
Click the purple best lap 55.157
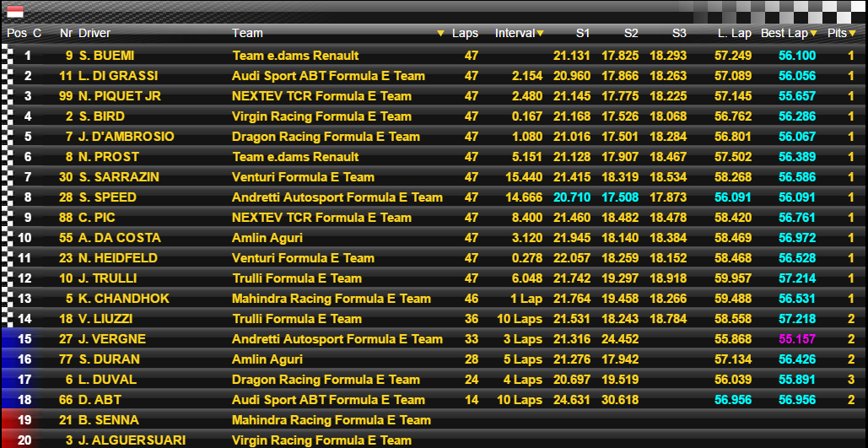click(x=797, y=339)
